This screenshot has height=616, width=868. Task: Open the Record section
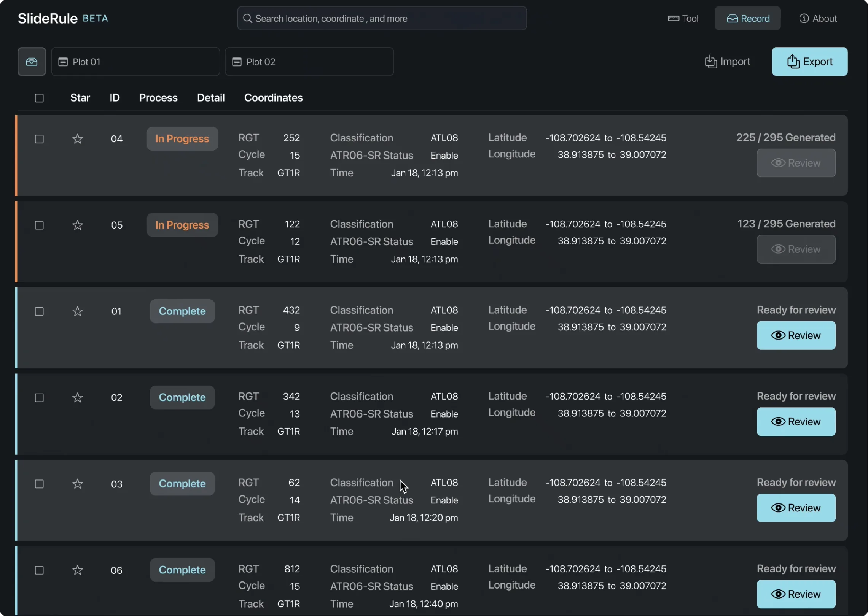coord(747,18)
